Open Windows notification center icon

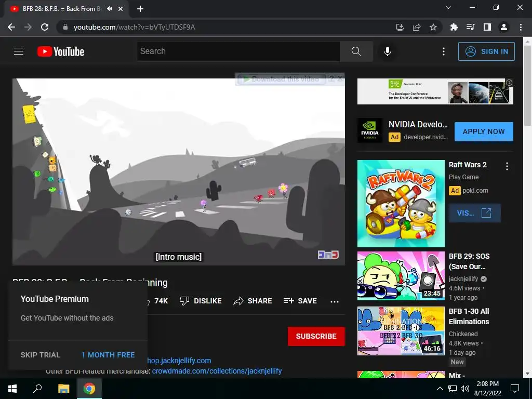tap(515, 389)
